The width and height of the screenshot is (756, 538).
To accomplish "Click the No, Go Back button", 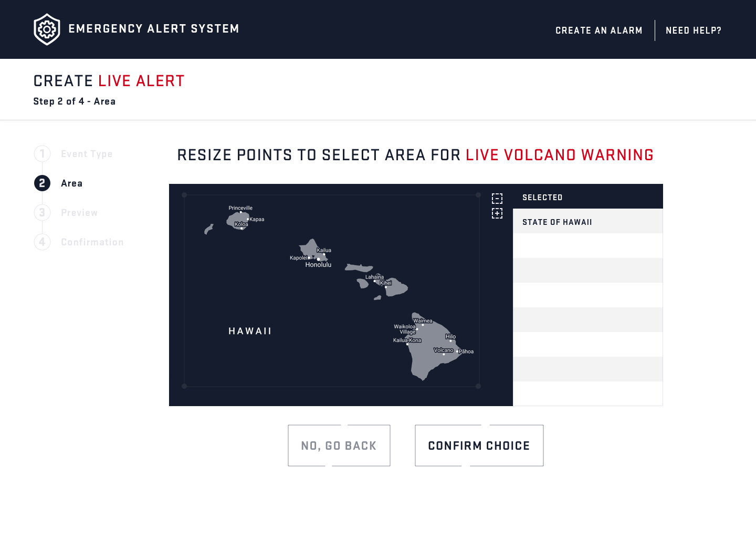I will click(x=339, y=446).
